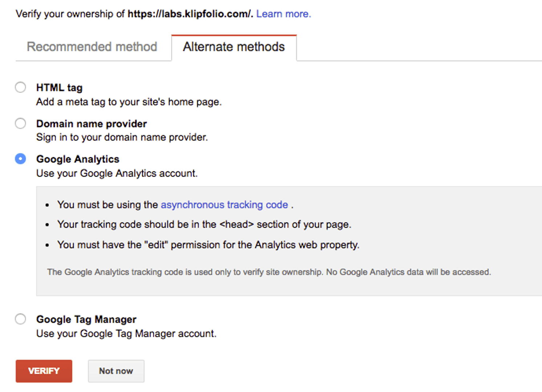The width and height of the screenshot is (542, 392).
Task: Click the 'edit' permission requirement line
Action: [208, 245]
